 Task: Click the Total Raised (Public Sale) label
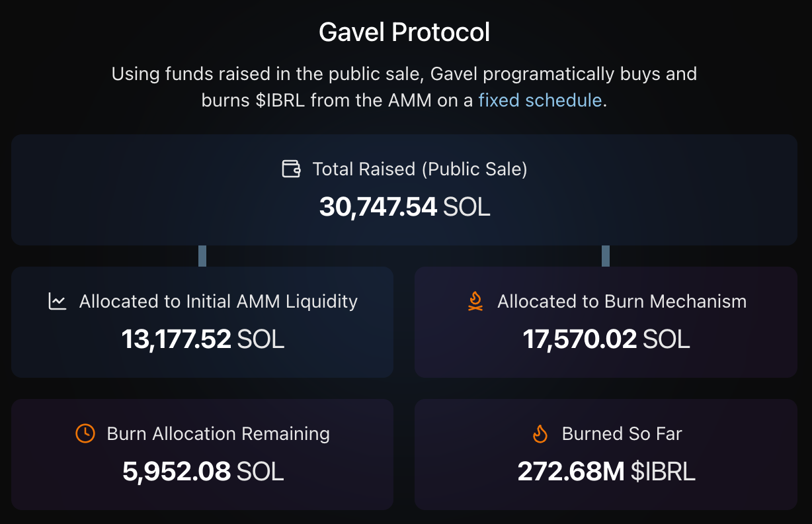[419, 169]
